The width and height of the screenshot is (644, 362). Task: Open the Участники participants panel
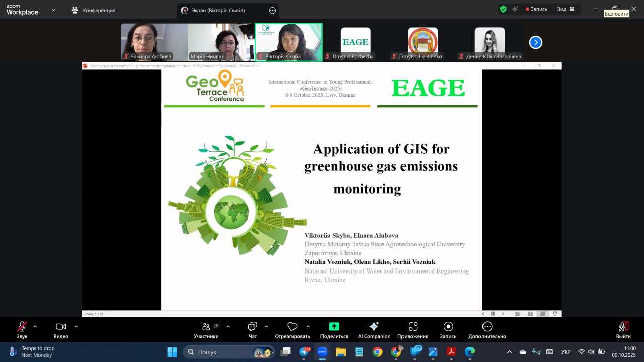(x=206, y=330)
